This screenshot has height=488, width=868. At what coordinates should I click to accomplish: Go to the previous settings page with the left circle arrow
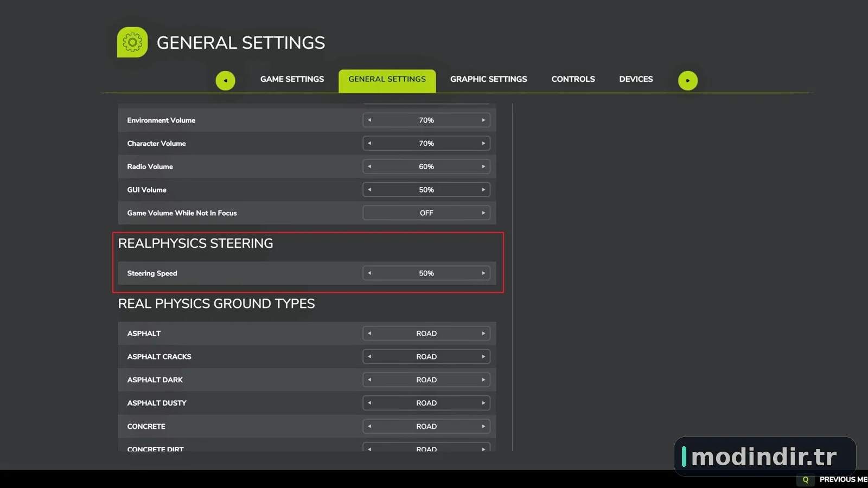[x=225, y=81]
